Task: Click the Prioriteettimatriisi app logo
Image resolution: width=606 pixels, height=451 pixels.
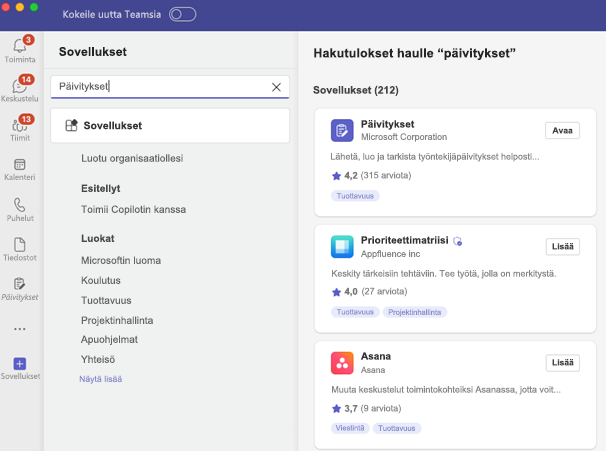Action: pos(342,247)
